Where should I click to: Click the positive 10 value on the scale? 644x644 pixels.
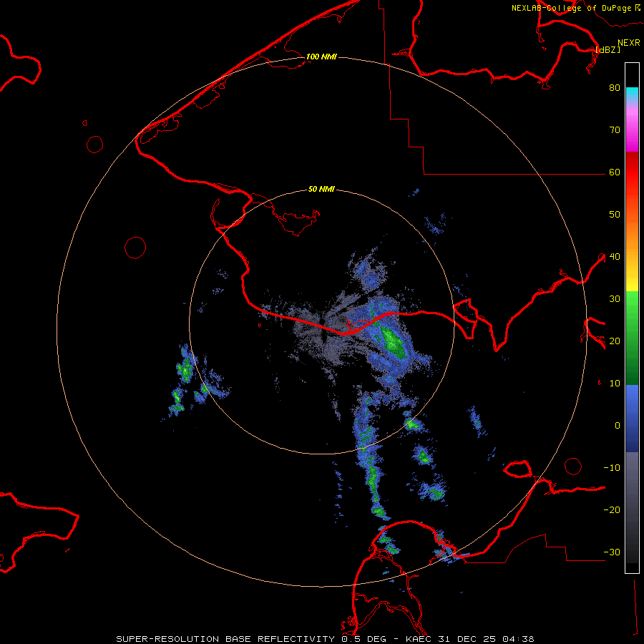pyautogui.click(x=615, y=384)
